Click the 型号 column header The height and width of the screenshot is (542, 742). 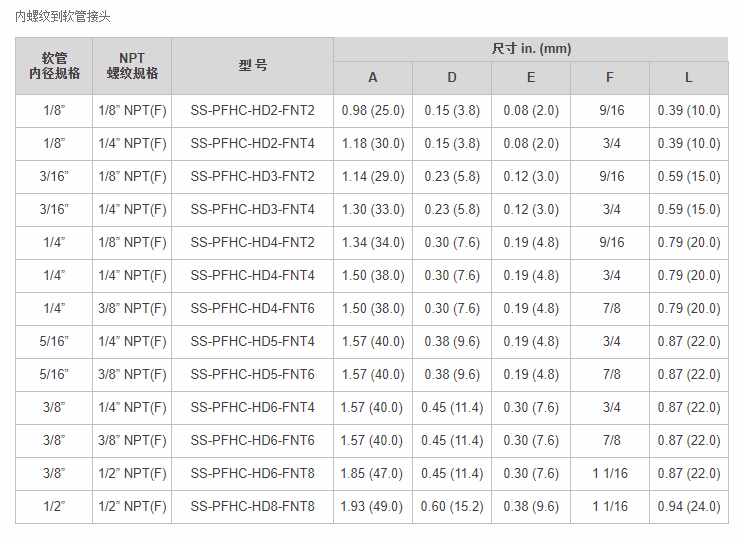(x=252, y=66)
